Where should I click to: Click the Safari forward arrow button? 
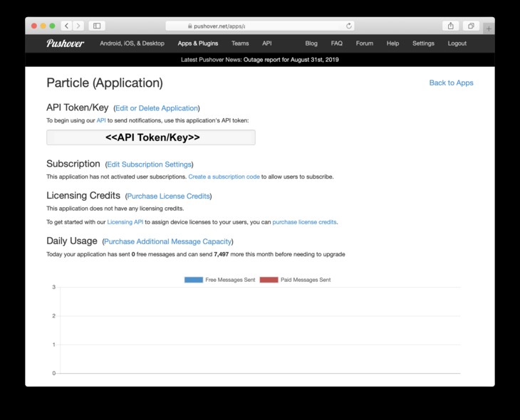pos(78,26)
